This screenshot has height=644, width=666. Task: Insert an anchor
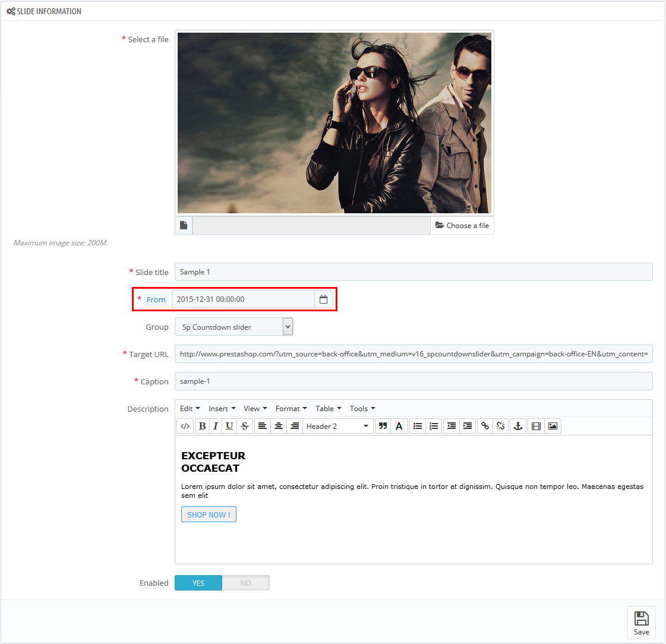point(517,426)
